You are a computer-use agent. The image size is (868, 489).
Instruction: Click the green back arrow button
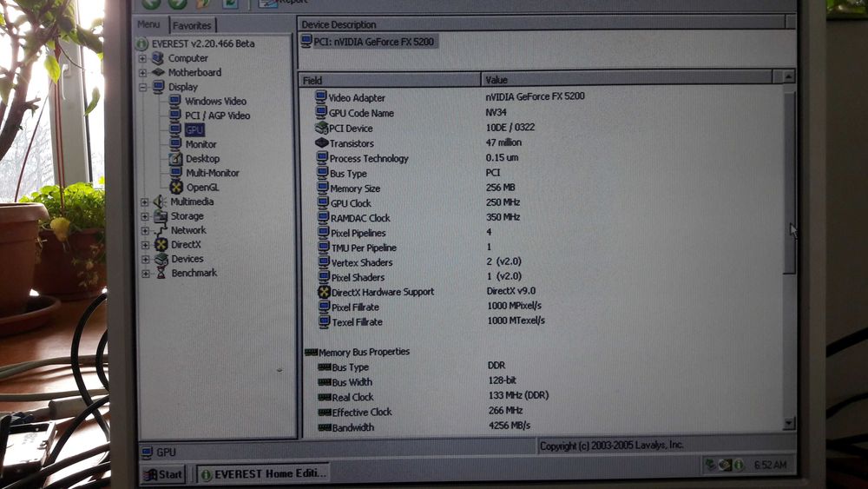point(150,3)
